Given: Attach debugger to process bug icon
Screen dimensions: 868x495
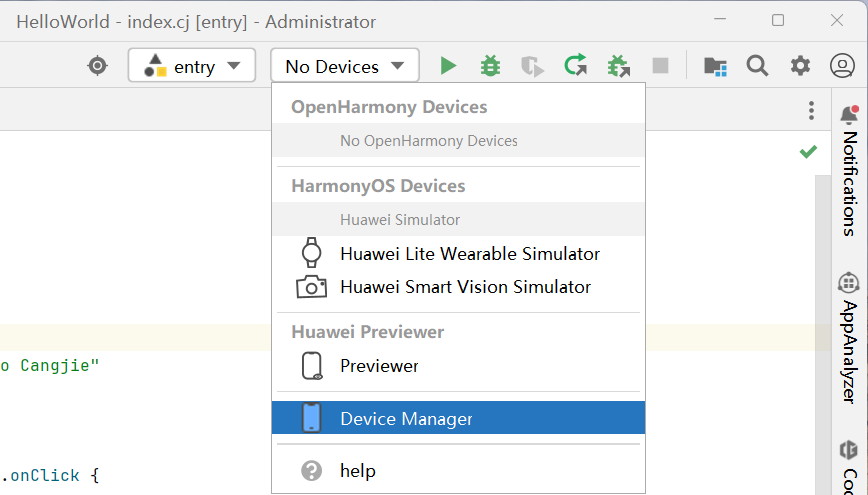Looking at the screenshot, I should [x=618, y=66].
